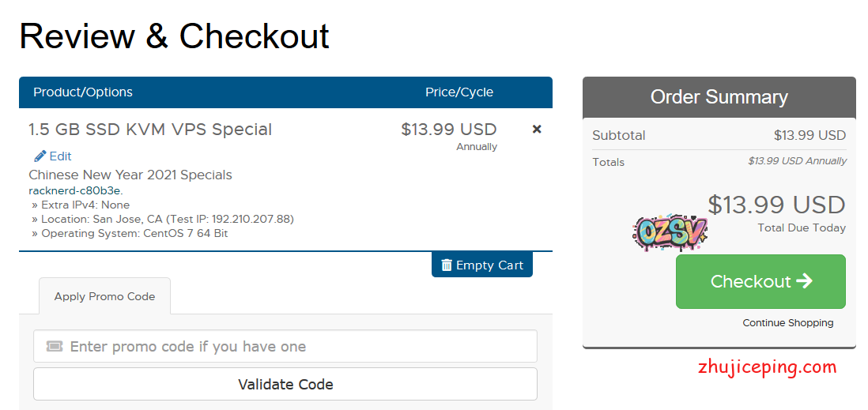Screen dimensions: 868x410
Task: Click the Chinese New Year 2021 Specials text
Action: tap(130, 175)
